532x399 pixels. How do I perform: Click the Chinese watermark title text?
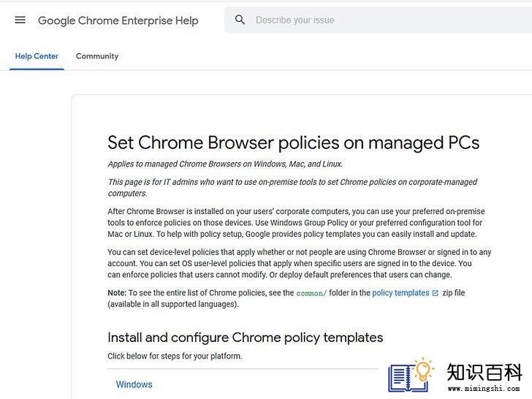tap(484, 372)
